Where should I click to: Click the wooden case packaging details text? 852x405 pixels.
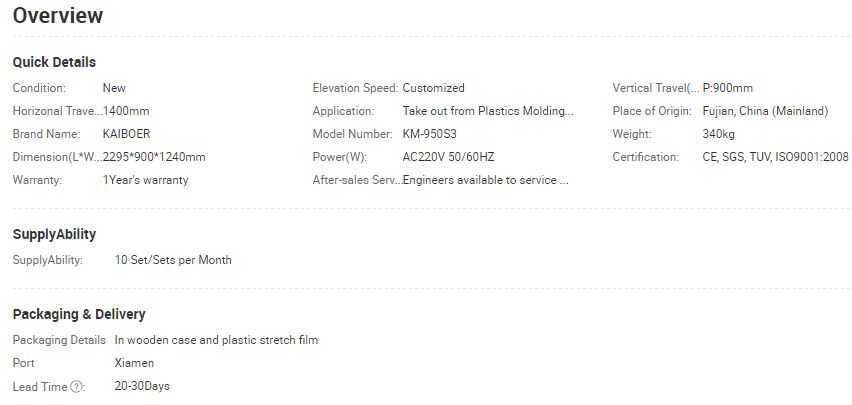(x=216, y=340)
